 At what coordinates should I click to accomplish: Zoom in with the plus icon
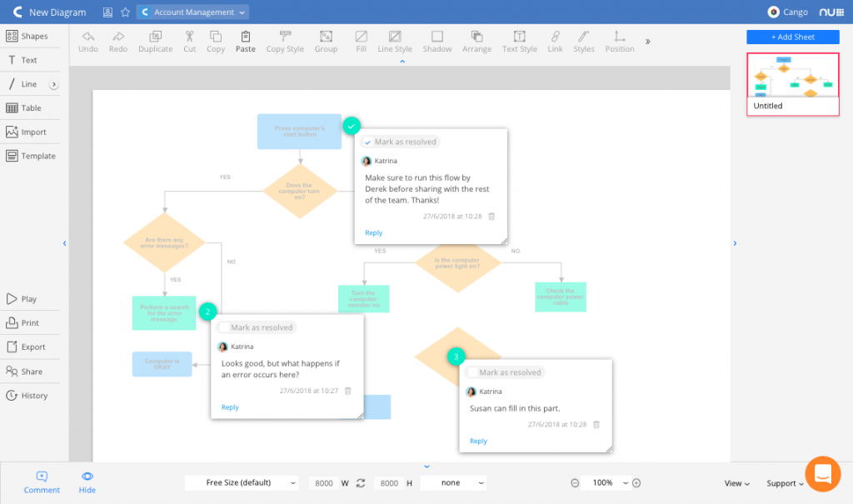636,483
